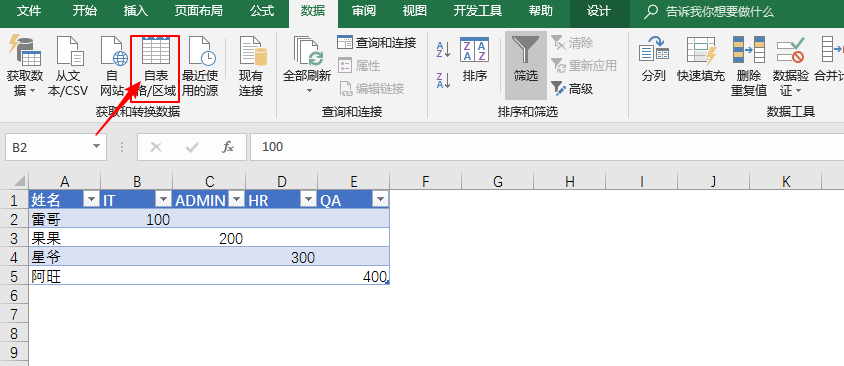The height and width of the screenshot is (366, 844).
Task: Open the 查询和连接 pane
Action: tap(377, 43)
